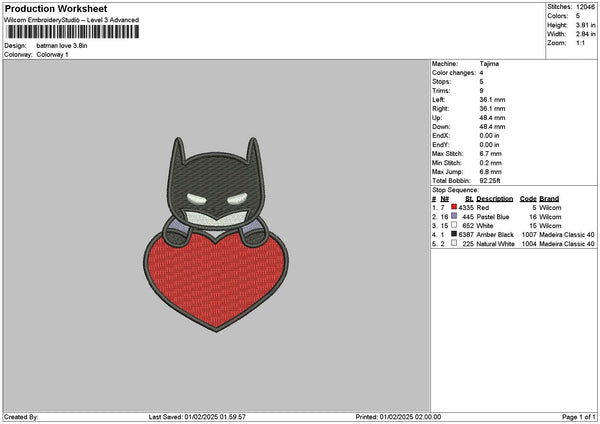Click the Description column header
This screenshot has width=600, height=424.
(495, 198)
